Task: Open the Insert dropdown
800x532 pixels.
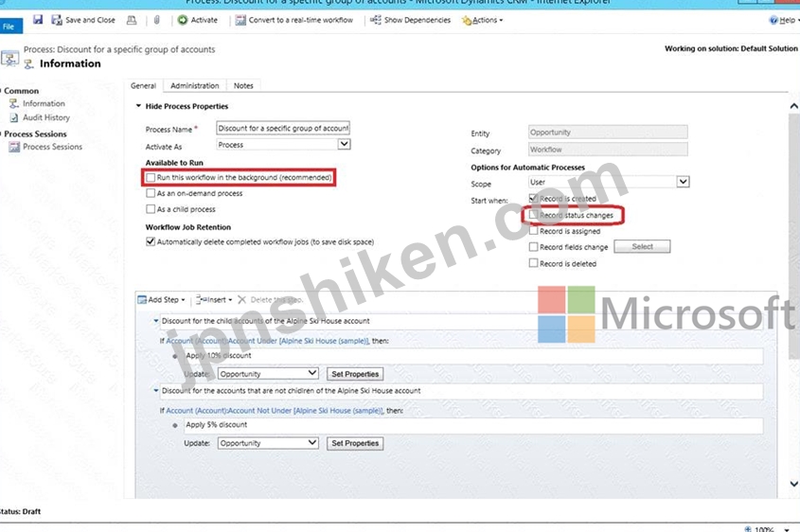Action: tap(214, 300)
